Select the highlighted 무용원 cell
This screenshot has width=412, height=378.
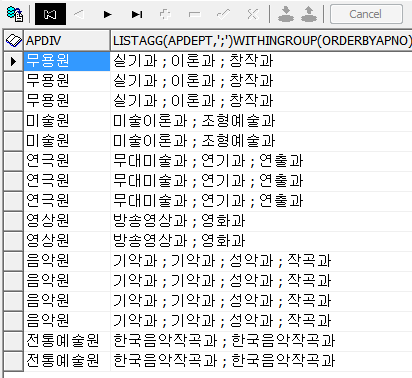(x=67, y=61)
